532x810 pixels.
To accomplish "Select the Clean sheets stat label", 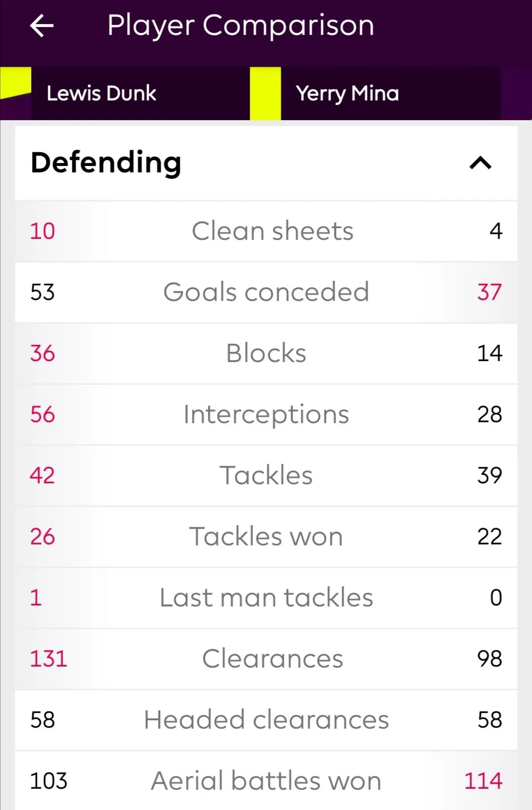I will pyautogui.click(x=272, y=231).
